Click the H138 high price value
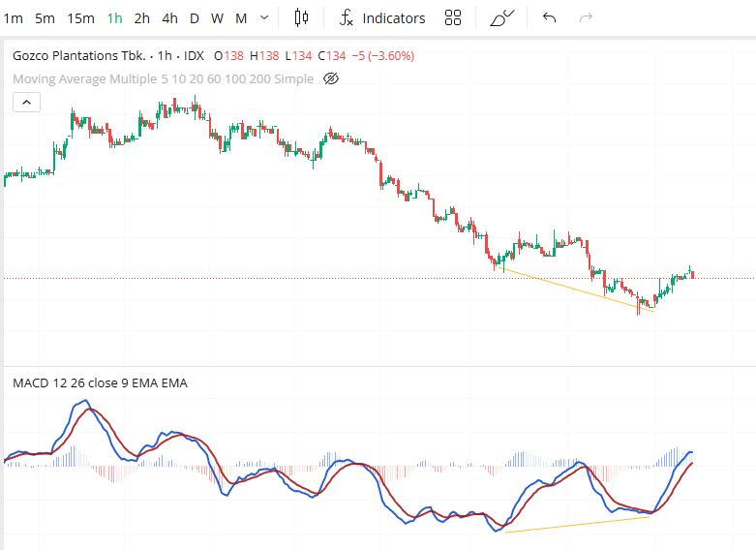 tap(264, 56)
